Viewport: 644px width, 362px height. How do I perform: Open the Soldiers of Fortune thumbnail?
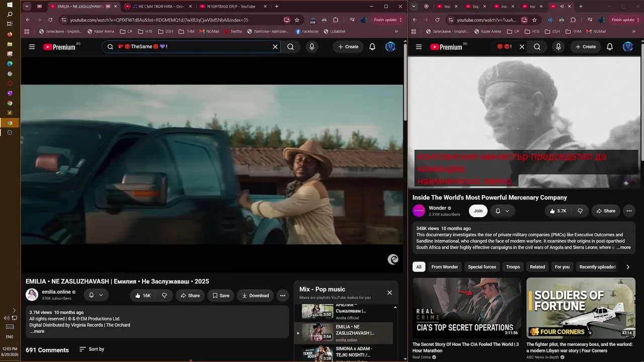pos(581,308)
